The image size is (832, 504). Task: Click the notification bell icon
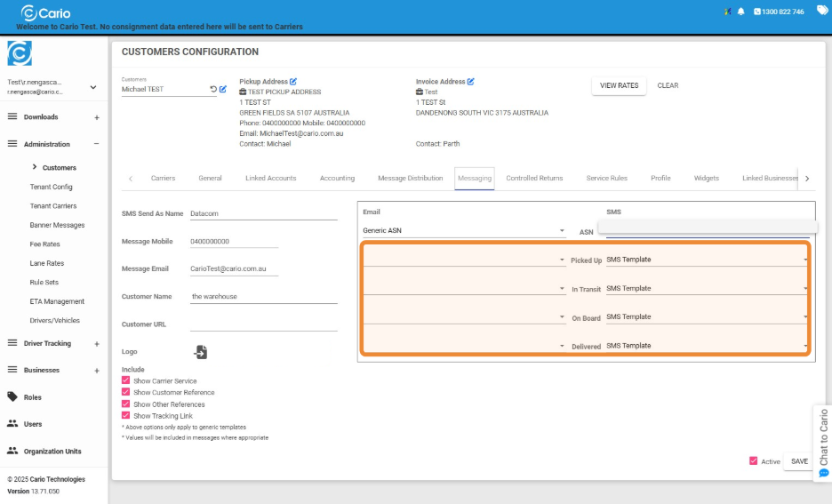(740, 12)
